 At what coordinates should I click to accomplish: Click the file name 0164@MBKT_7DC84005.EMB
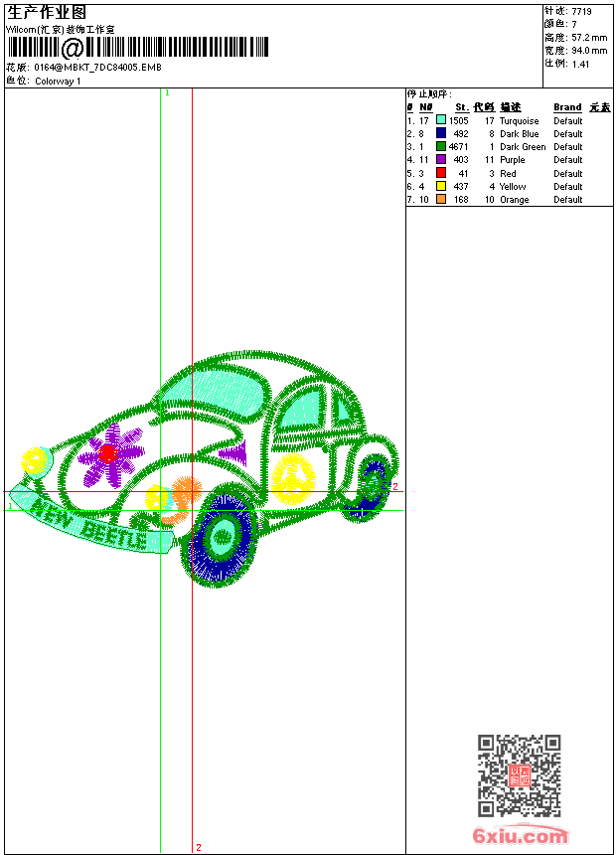tap(97, 67)
